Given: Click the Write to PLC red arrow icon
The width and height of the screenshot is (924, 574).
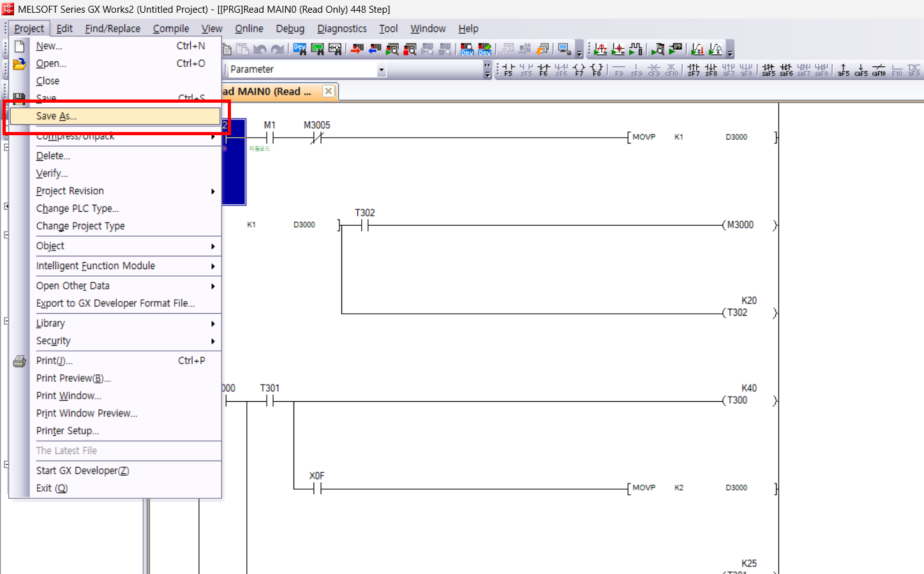Looking at the screenshot, I should click(357, 49).
